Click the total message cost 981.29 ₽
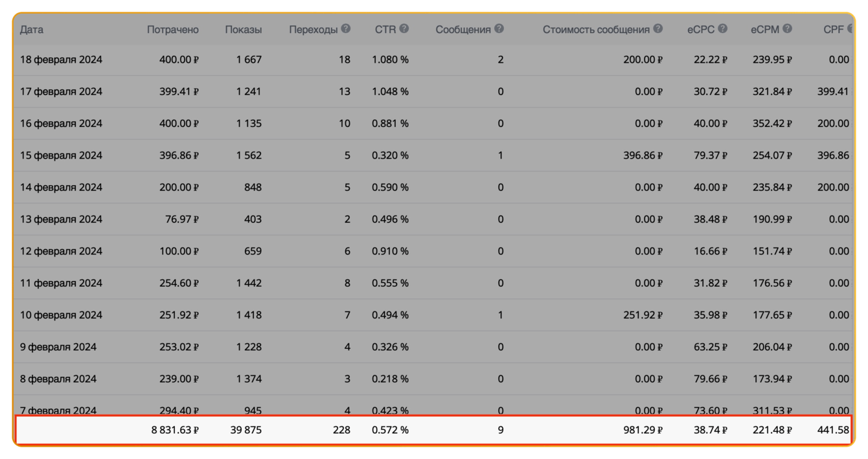 coord(639,430)
